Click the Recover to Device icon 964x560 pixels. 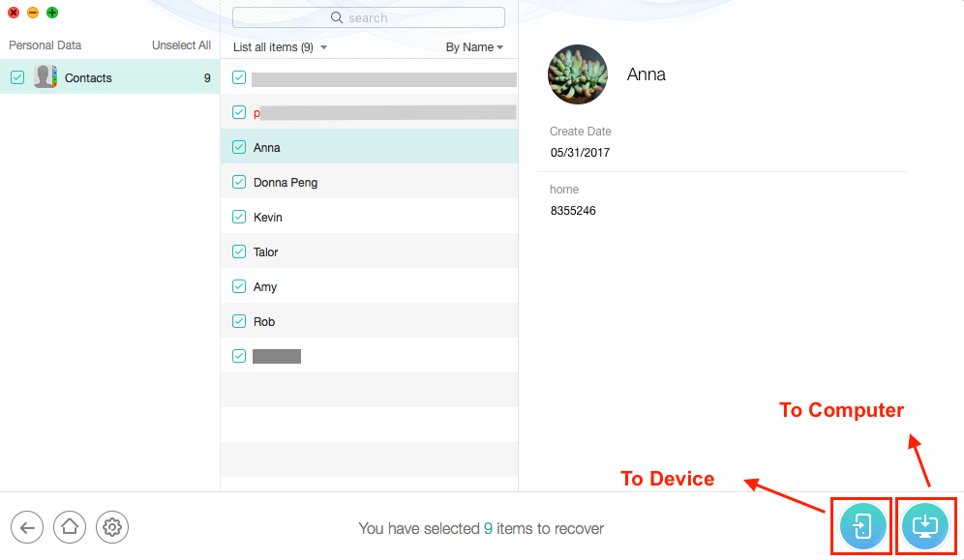pos(860,525)
